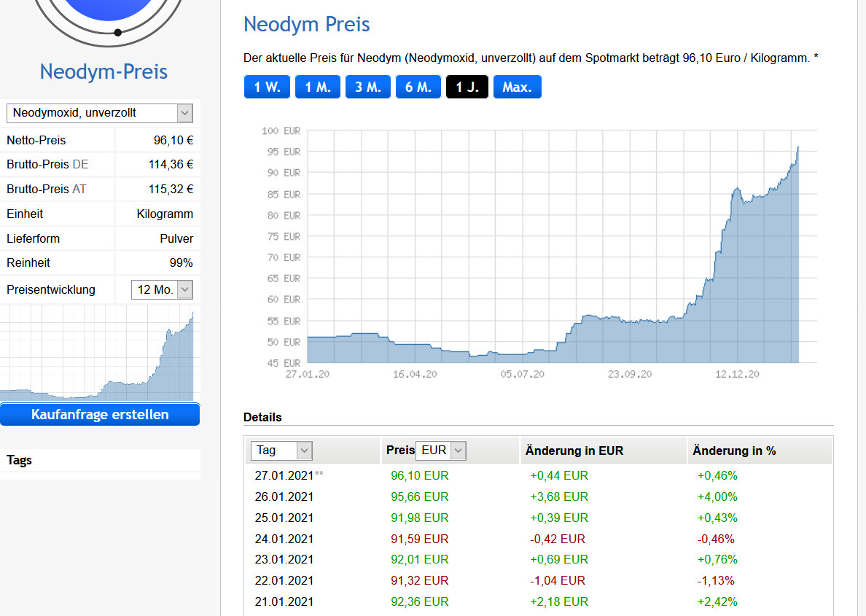Click the Tags section heading
866x616 pixels.
pos(20,460)
